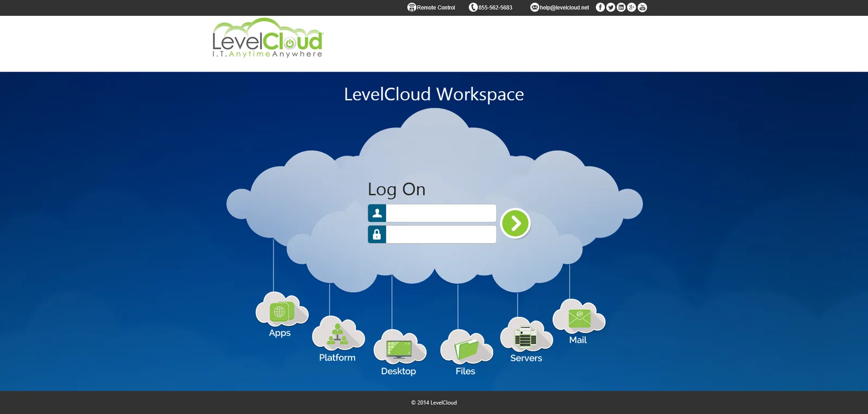Open the Facebook icon in the header

[x=600, y=7]
